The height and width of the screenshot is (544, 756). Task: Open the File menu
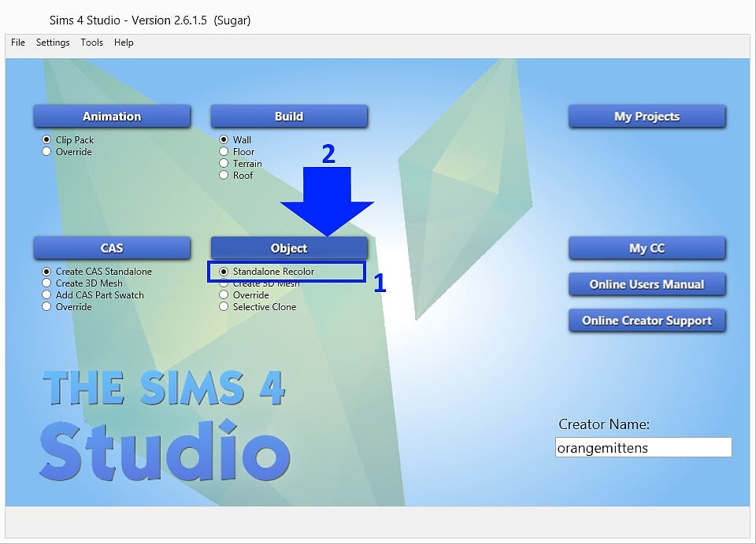(18, 43)
